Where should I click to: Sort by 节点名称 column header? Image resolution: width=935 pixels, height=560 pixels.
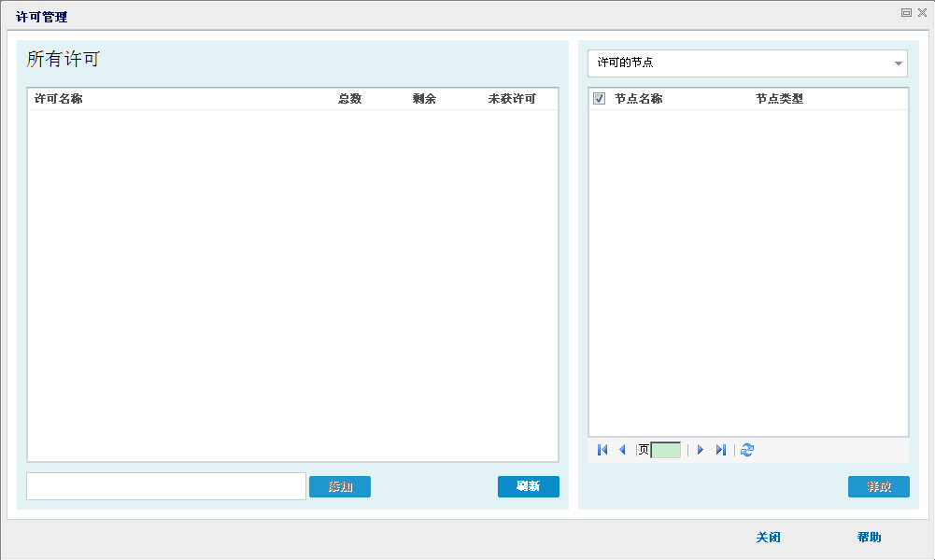coord(639,99)
